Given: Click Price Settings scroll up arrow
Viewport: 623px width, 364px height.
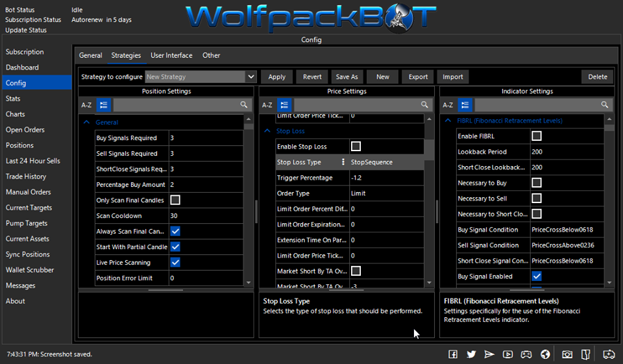Looking at the screenshot, I should coord(429,119).
